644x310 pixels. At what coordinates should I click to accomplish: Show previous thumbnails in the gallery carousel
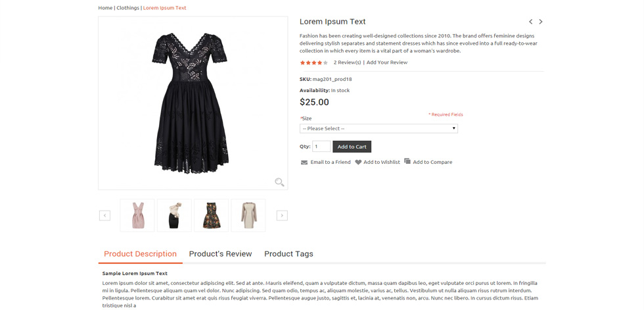point(104,215)
